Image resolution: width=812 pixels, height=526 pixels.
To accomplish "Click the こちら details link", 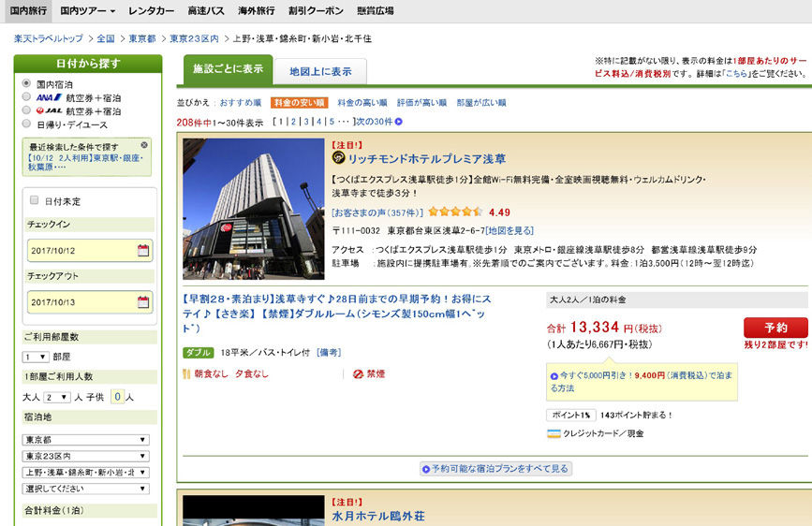I will pos(736,74).
